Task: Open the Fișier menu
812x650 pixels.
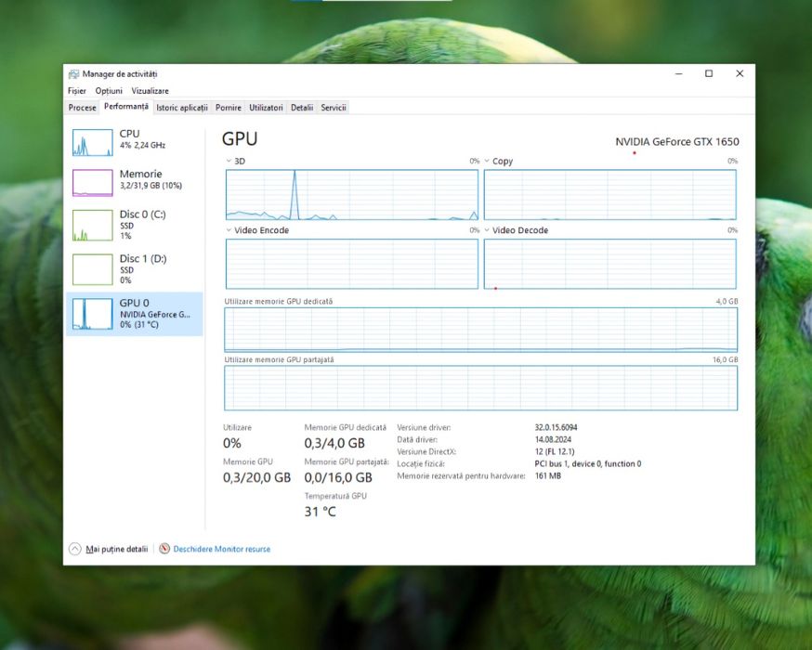Action: (x=76, y=91)
